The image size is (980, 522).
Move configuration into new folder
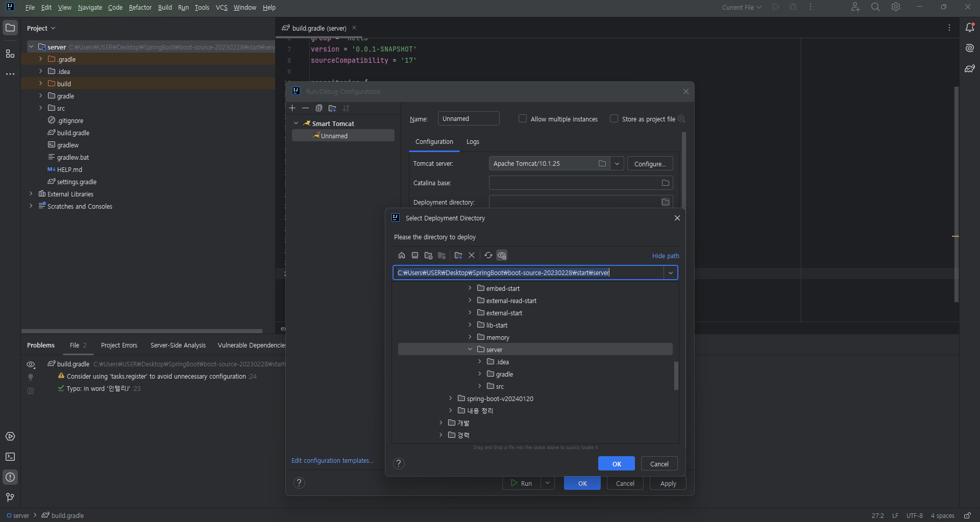332,108
